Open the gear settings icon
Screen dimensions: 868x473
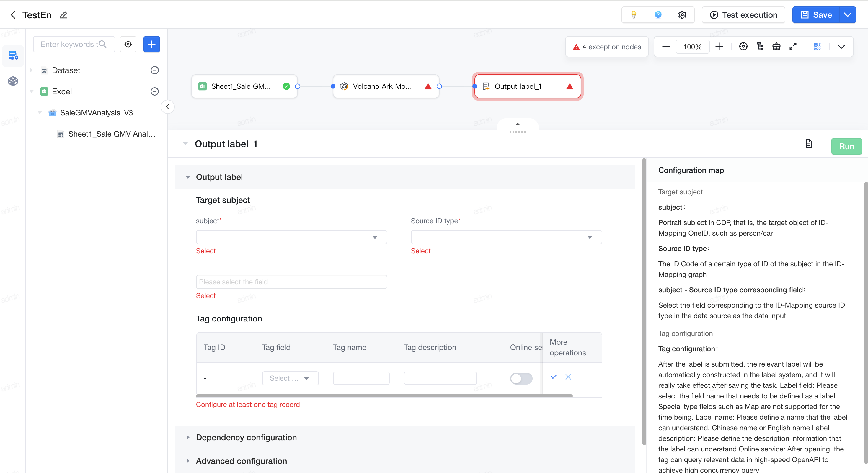click(682, 15)
